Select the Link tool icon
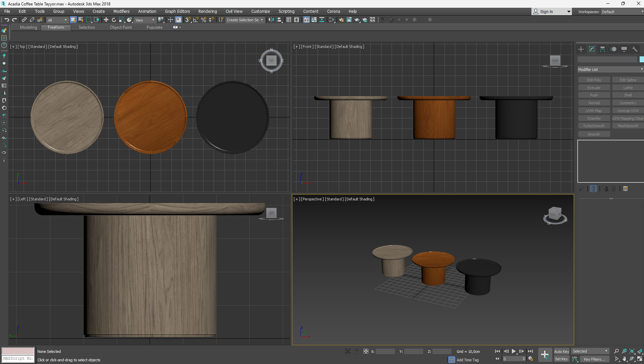The height and width of the screenshot is (364, 644). tap(24, 20)
